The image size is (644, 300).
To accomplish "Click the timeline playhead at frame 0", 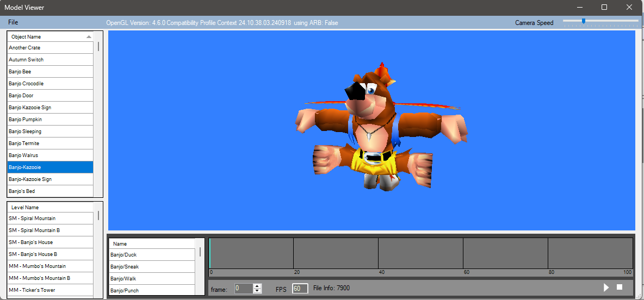I will pyautogui.click(x=210, y=253).
